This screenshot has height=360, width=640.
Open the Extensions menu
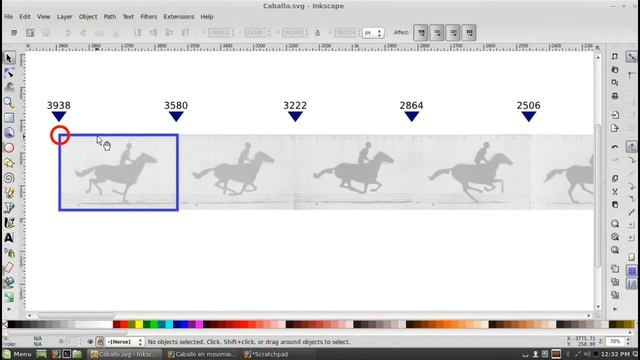click(x=179, y=17)
